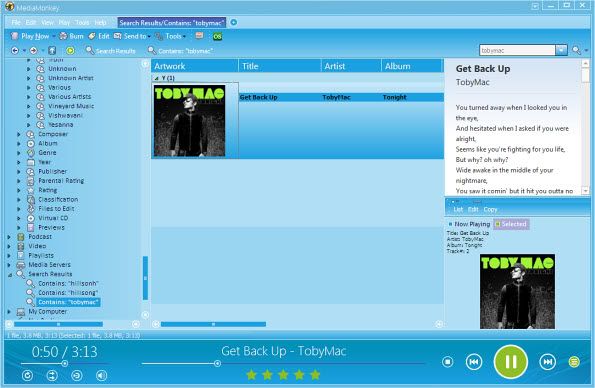Rate the song with the first star
Screen dimensions: 595x388
click(251, 375)
